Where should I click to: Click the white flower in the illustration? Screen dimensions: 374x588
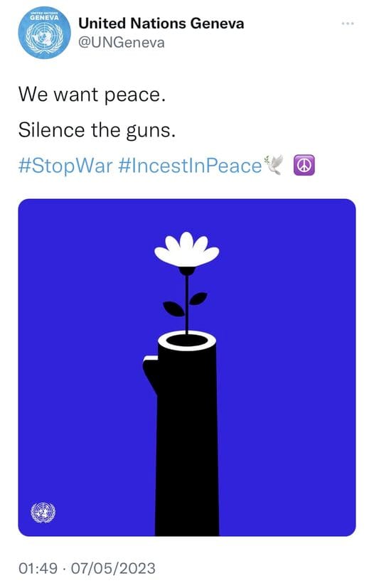coord(187,250)
